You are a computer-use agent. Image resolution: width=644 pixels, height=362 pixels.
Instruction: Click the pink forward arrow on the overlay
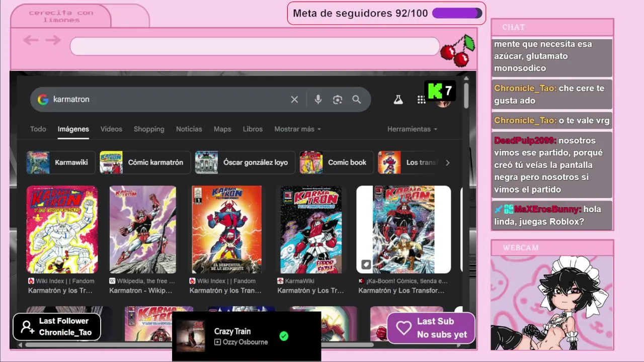(x=53, y=40)
